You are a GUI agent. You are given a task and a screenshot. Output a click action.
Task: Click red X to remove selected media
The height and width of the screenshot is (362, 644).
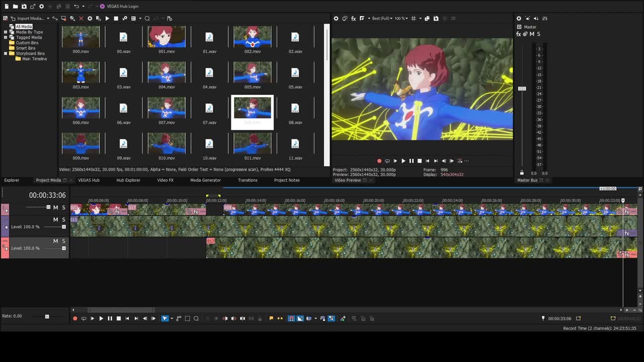[x=81, y=19]
